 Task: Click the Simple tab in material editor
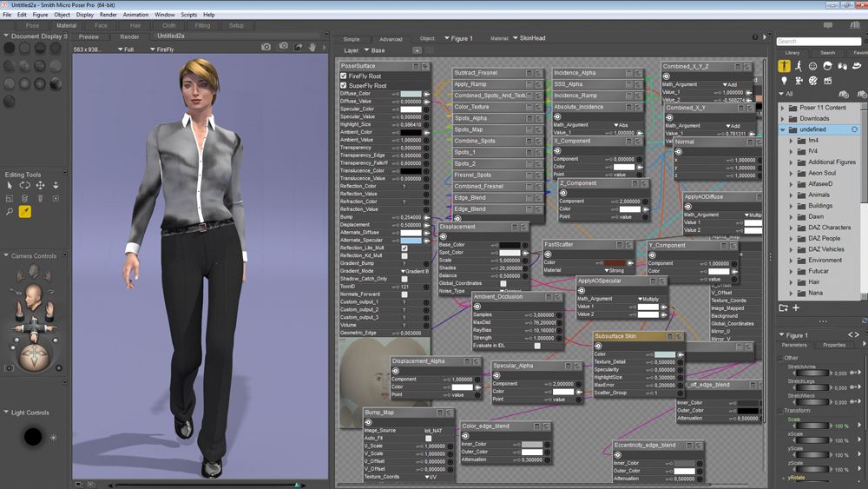(351, 39)
